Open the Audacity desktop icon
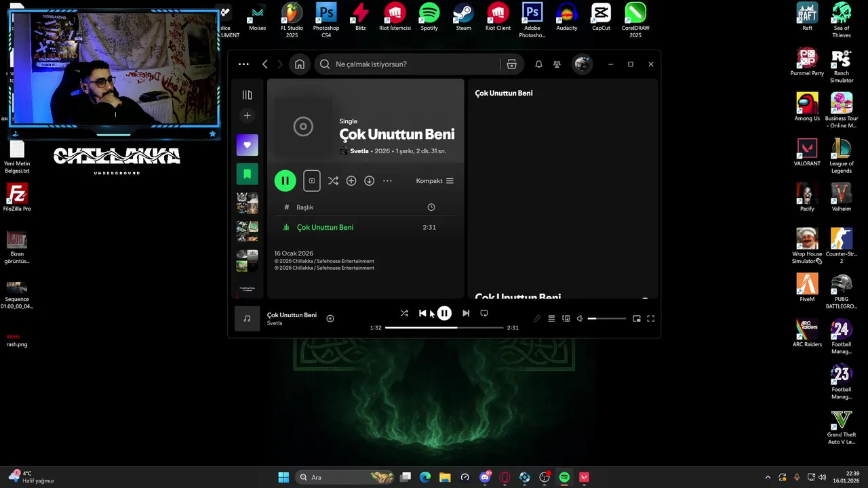 click(x=567, y=18)
